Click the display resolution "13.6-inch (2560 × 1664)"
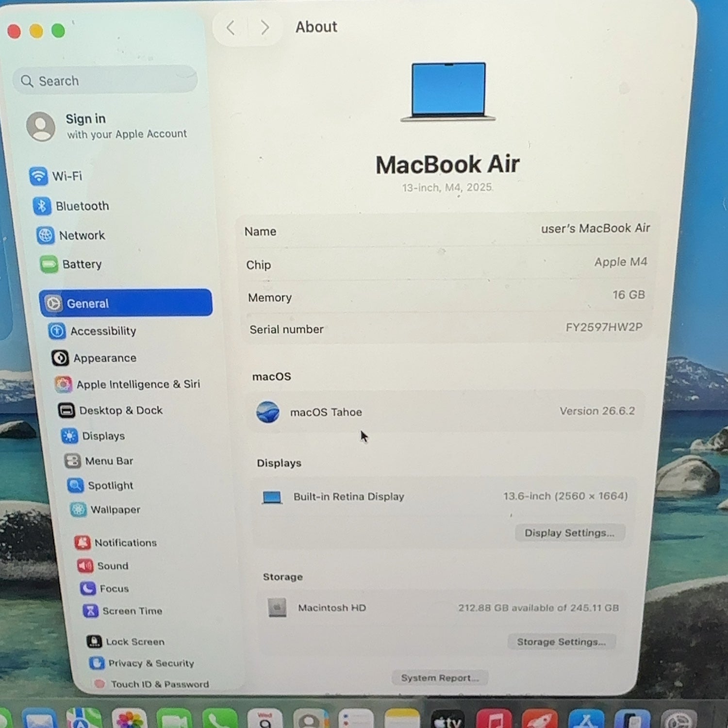The image size is (728, 728). click(565, 496)
